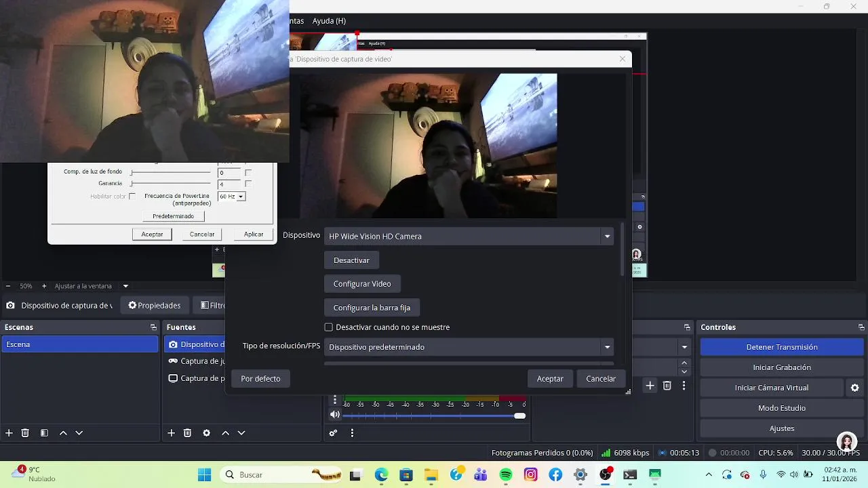
Task: Increase transition duration with up stepper
Action: (x=684, y=363)
